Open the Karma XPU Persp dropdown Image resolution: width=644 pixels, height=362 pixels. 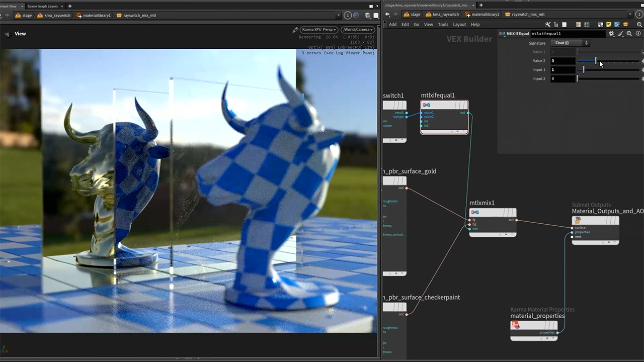(x=319, y=30)
